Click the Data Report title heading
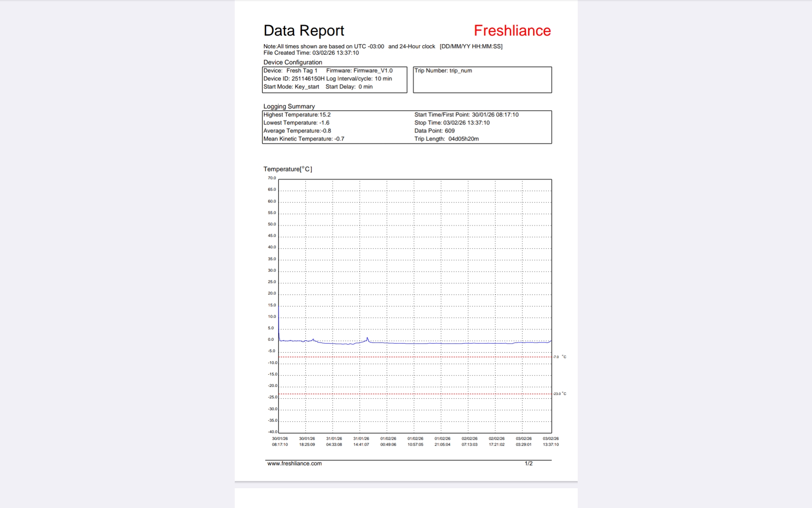The image size is (812, 508). coord(304,30)
